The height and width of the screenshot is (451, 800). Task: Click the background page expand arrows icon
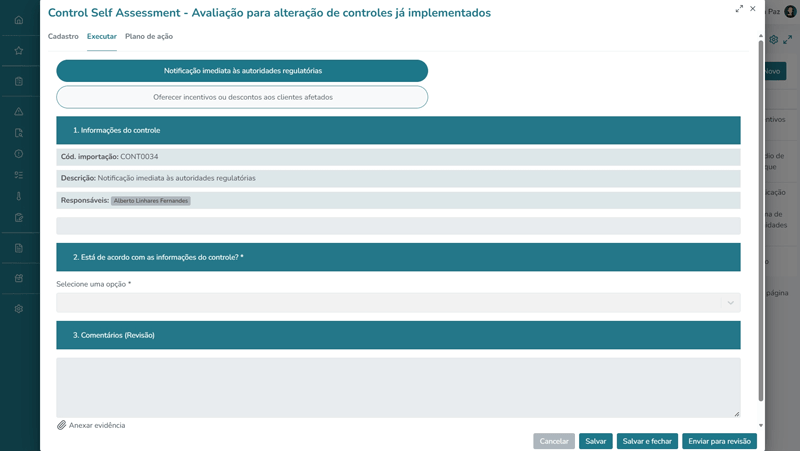tap(788, 39)
